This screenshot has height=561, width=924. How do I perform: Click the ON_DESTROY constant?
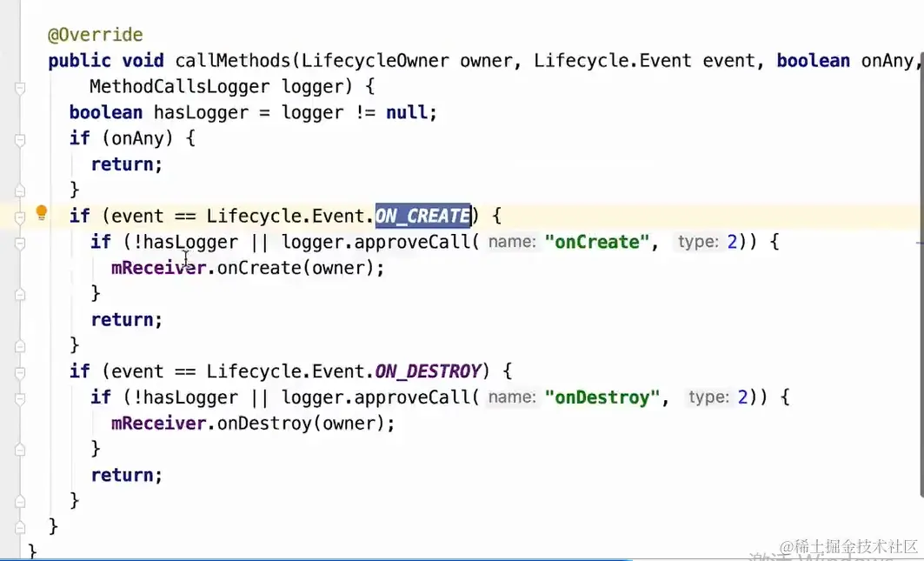pyautogui.click(x=428, y=371)
